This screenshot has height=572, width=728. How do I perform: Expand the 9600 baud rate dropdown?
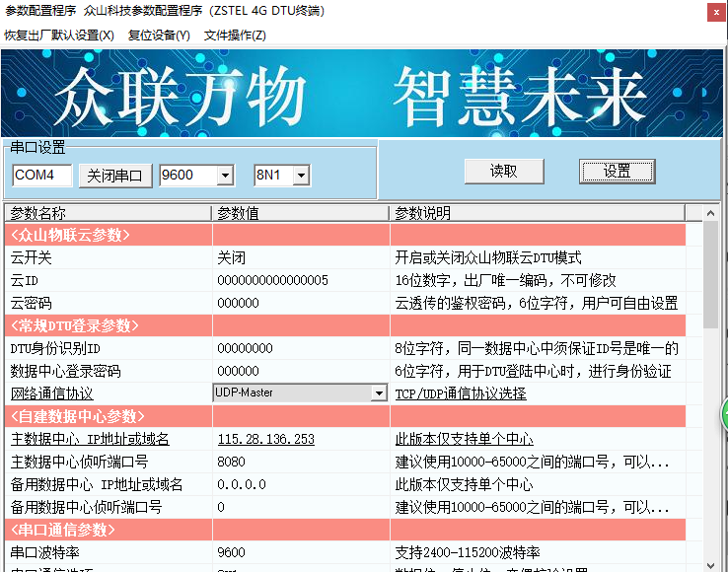tap(225, 176)
